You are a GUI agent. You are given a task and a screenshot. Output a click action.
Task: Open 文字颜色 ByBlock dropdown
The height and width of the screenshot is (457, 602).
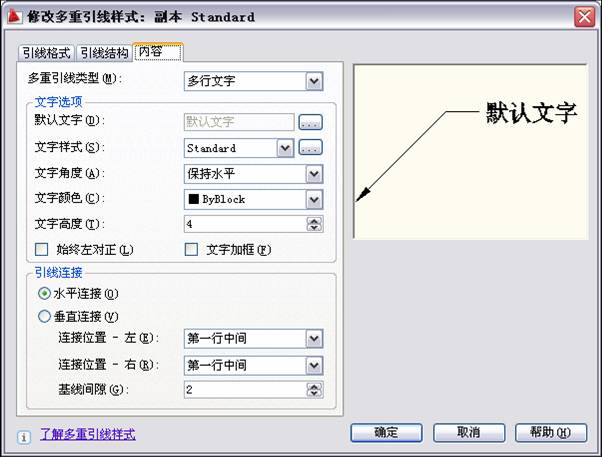click(314, 199)
